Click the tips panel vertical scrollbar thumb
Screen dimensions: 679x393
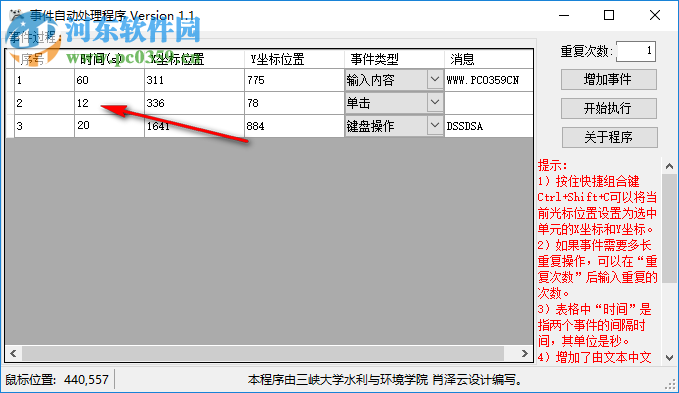pyautogui.click(x=669, y=229)
